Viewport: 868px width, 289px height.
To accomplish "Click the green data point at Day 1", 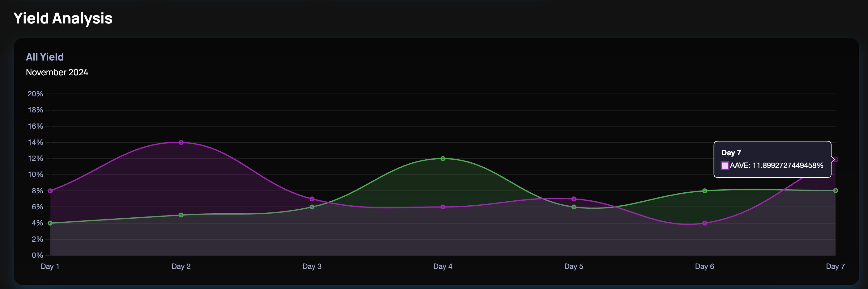I will (x=50, y=223).
